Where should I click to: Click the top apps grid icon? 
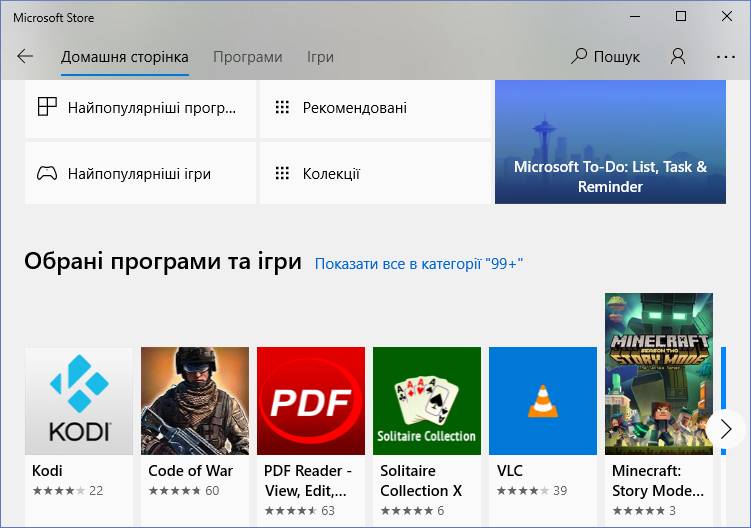coord(47,106)
